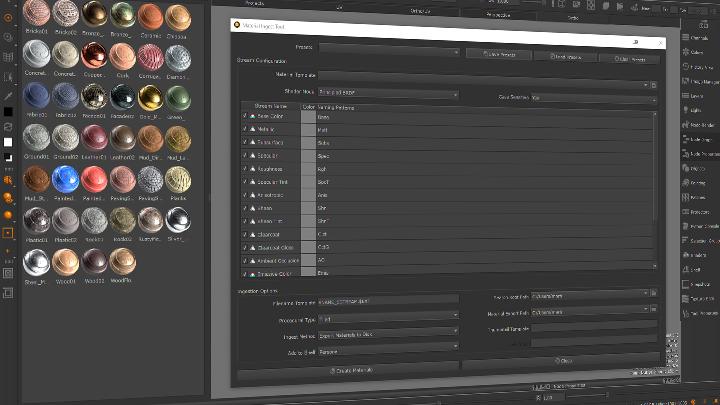Click the Base Color stream type icon
This screenshot has width=720, height=405.
pos(254,117)
